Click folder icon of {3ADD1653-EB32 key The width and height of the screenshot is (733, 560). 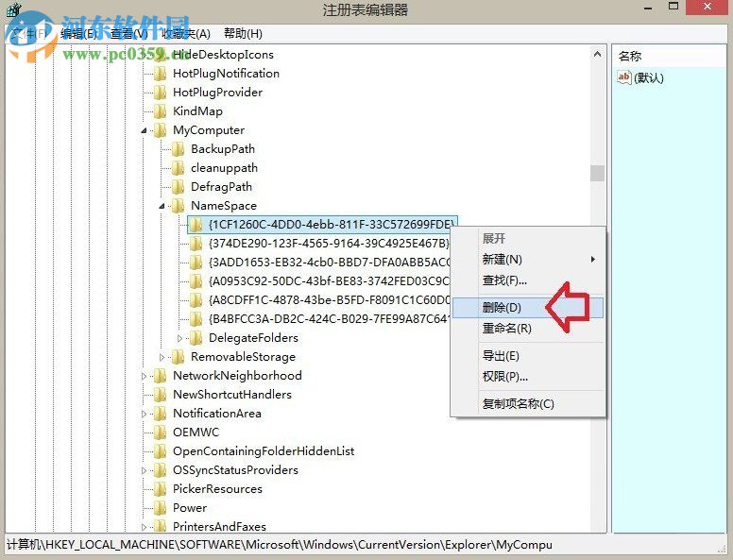196,263
